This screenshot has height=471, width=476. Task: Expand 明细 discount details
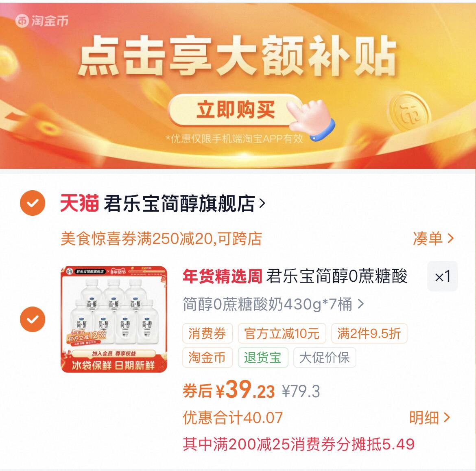pyautogui.click(x=430, y=418)
